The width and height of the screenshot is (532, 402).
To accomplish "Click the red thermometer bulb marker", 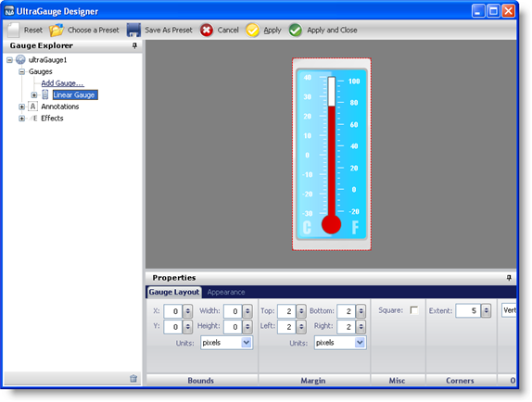I will click(331, 224).
